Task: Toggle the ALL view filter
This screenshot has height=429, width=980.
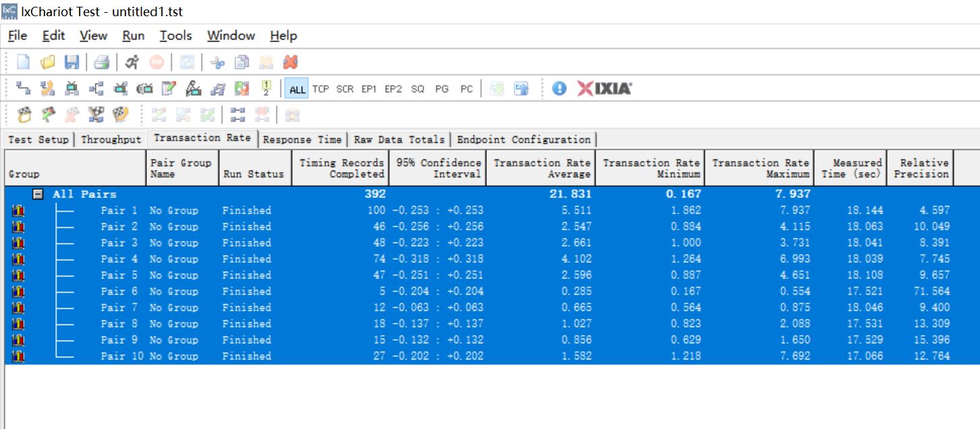Action: (x=297, y=89)
